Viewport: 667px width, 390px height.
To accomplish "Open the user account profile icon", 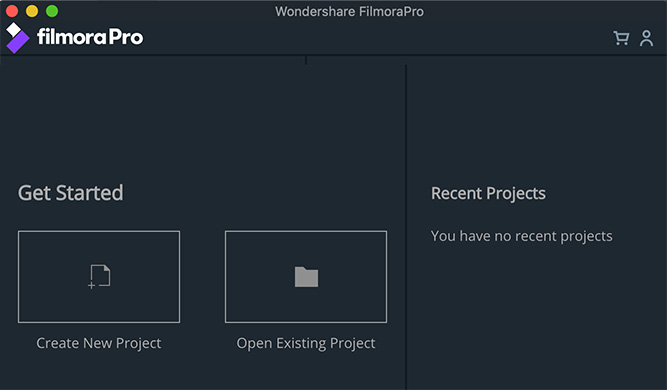I will [646, 38].
